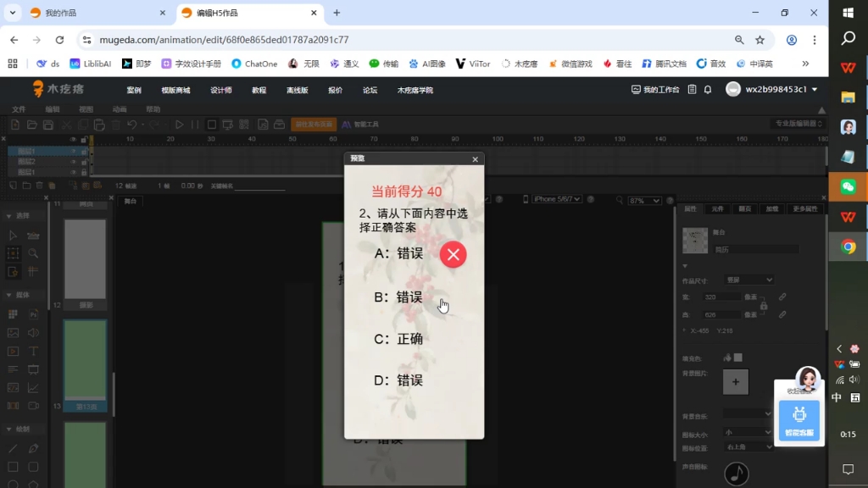868x488 pixels.
Task: Click the orange 前往发布页面 button
Action: click(314, 125)
